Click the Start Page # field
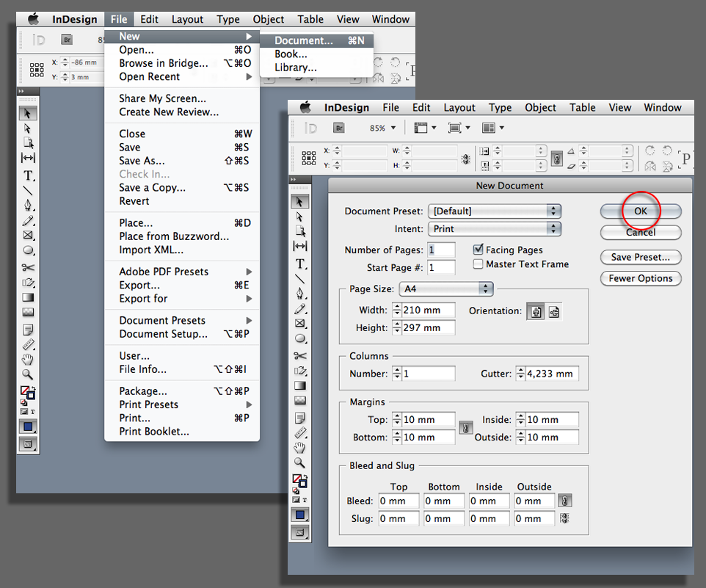Screen dimensions: 706x588 click(441, 267)
